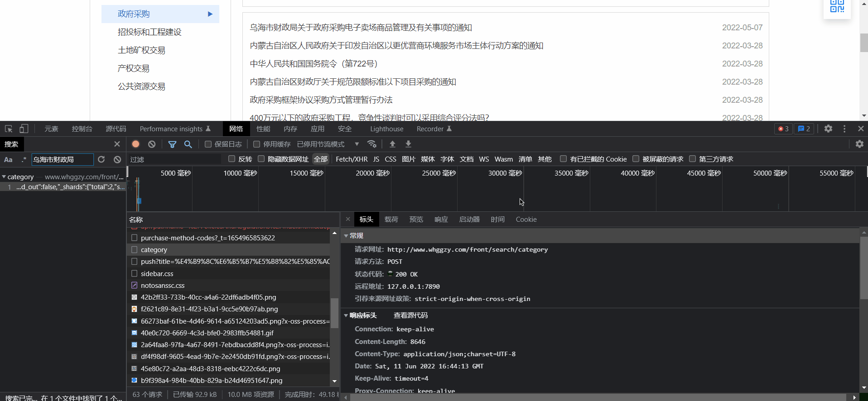The image size is (868, 401).
Task: Click the inspect element picker icon
Action: coord(9,129)
